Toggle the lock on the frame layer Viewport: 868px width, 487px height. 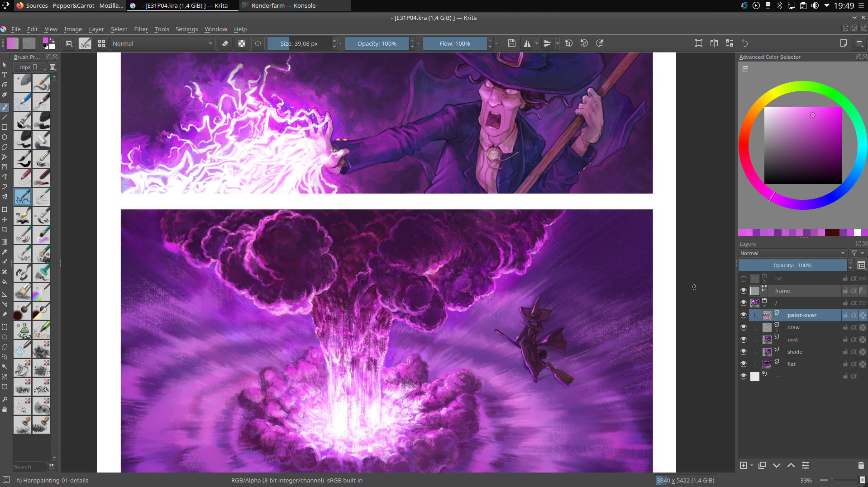[x=844, y=291]
